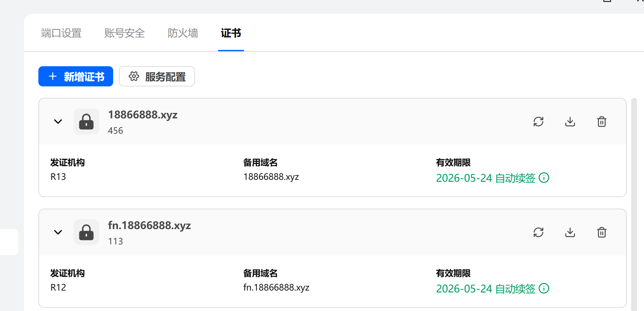Click the lock icon of fn.18866888.xyz
The image size is (644, 311).
tap(86, 232)
